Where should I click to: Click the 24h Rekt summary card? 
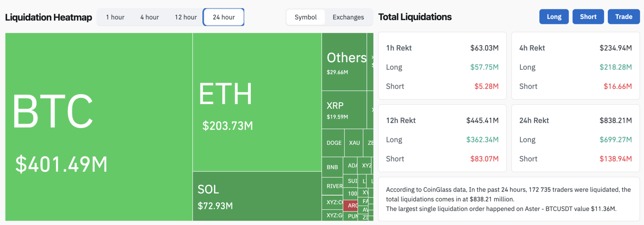click(575, 138)
